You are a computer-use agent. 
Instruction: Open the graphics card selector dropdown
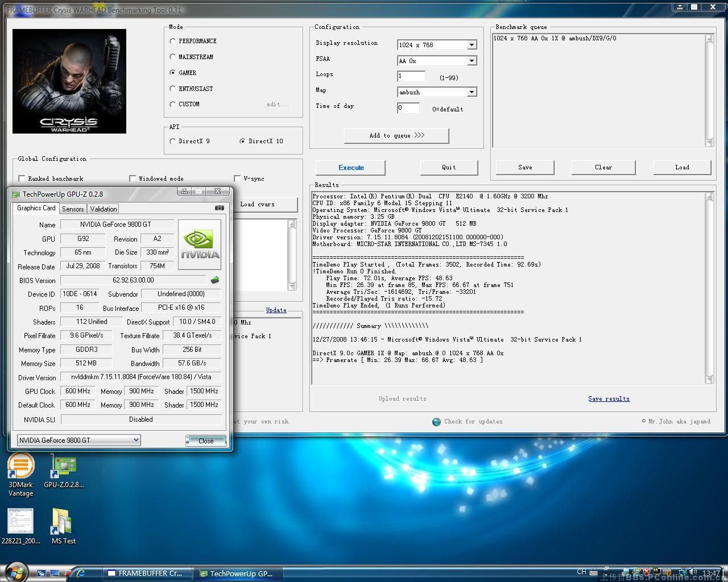point(135,440)
